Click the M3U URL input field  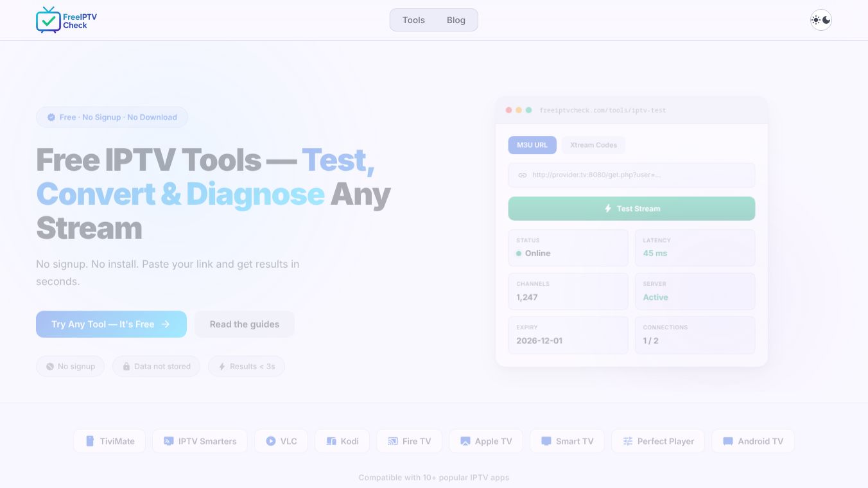[632, 175]
